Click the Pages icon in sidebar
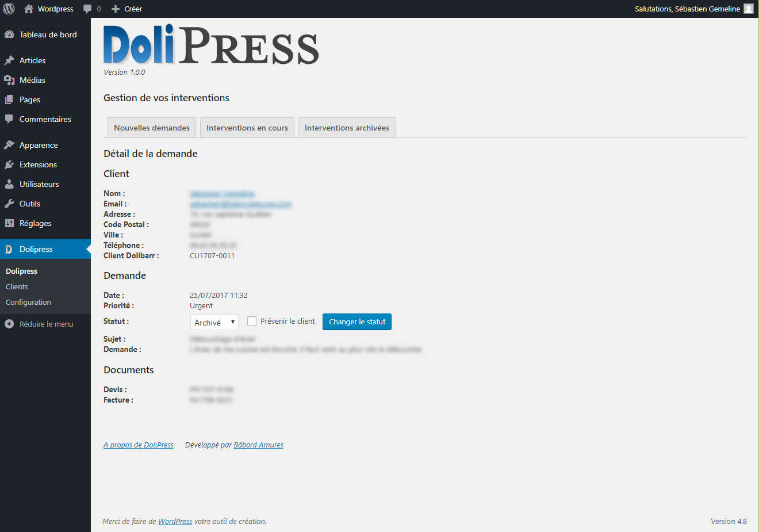This screenshot has height=532, width=759. click(9, 99)
